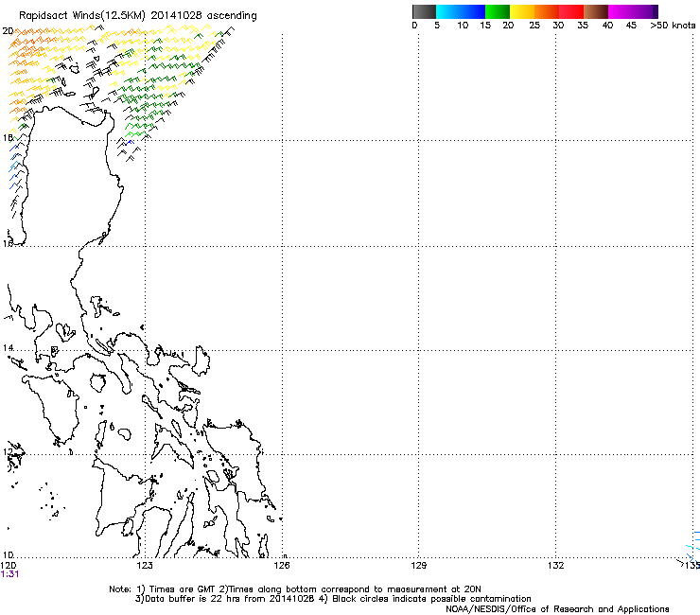Click the 20N latitude axis label
This screenshot has height=615, width=700.
(8, 31)
